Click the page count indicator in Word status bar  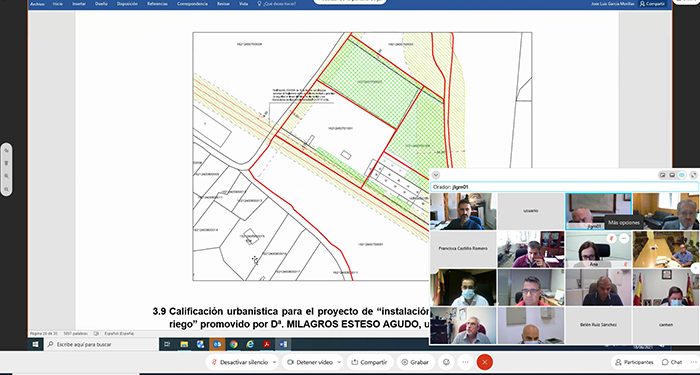click(x=44, y=333)
